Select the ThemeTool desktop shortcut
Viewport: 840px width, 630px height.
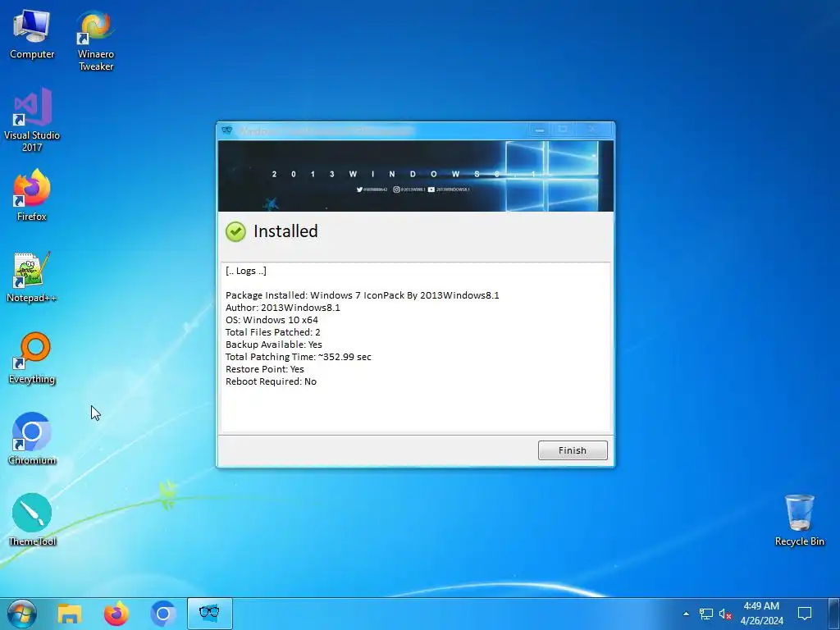tap(32, 519)
